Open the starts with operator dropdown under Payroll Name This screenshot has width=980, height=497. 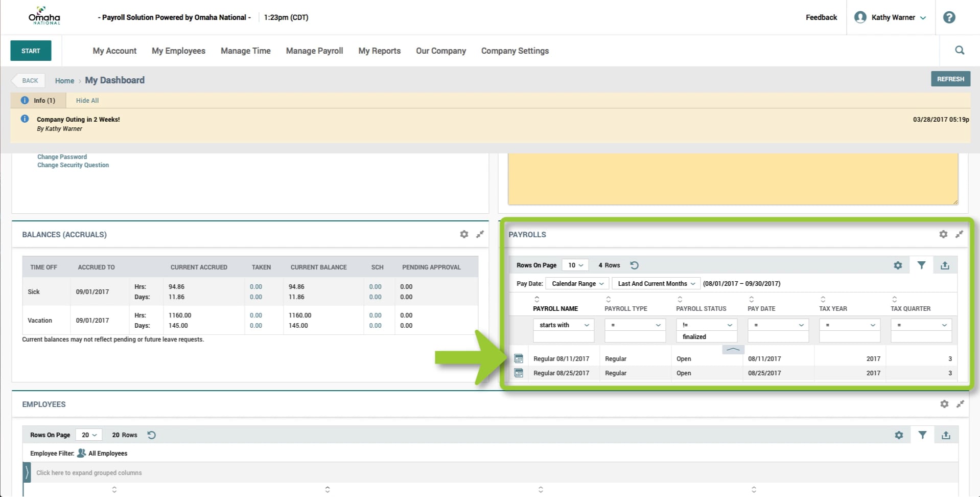coord(563,325)
